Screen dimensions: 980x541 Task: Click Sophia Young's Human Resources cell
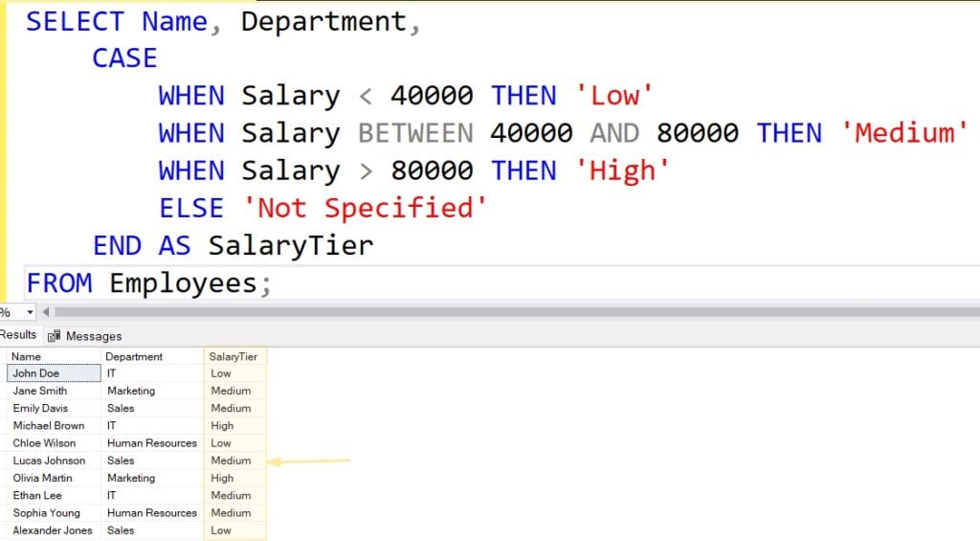coord(152,513)
